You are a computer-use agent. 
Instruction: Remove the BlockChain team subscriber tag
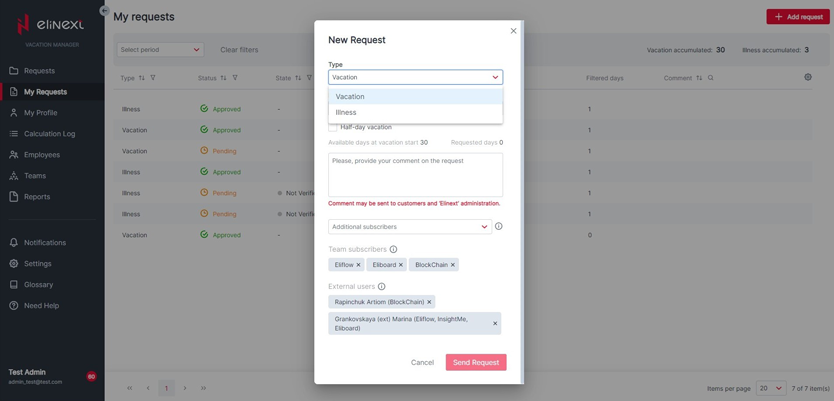[x=452, y=265]
